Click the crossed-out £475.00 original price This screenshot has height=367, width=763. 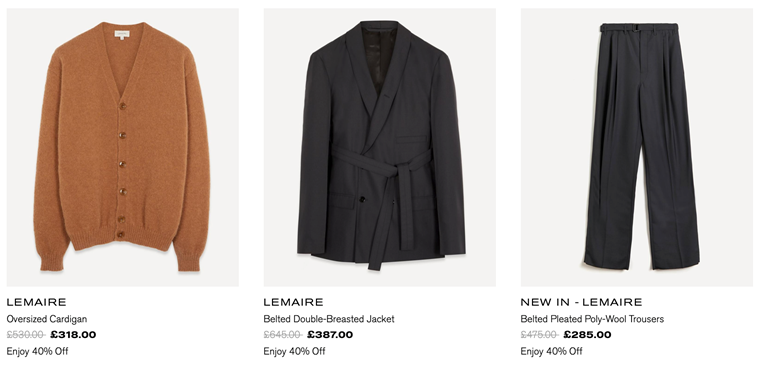click(540, 335)
